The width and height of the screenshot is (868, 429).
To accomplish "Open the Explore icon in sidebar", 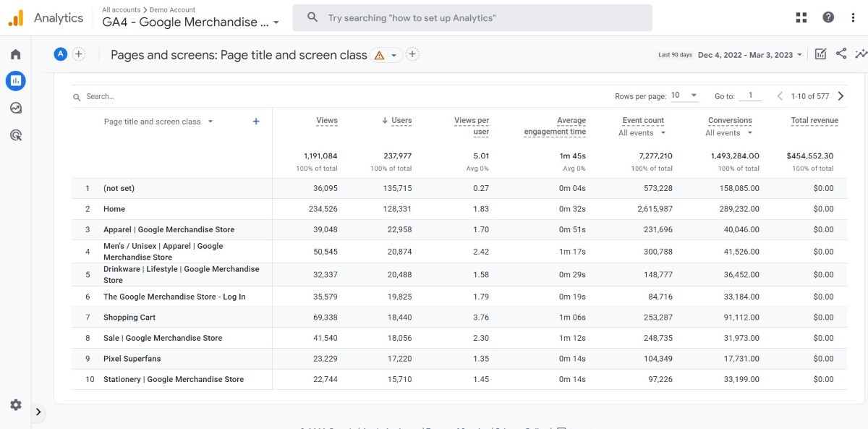I will pyautogui.click(x=16, y=108).
